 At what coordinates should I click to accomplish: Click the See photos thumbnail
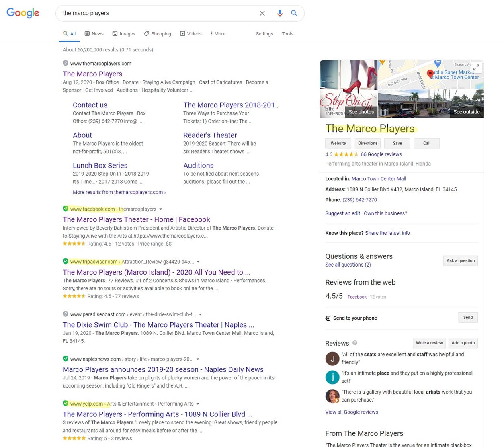[361, 112]
